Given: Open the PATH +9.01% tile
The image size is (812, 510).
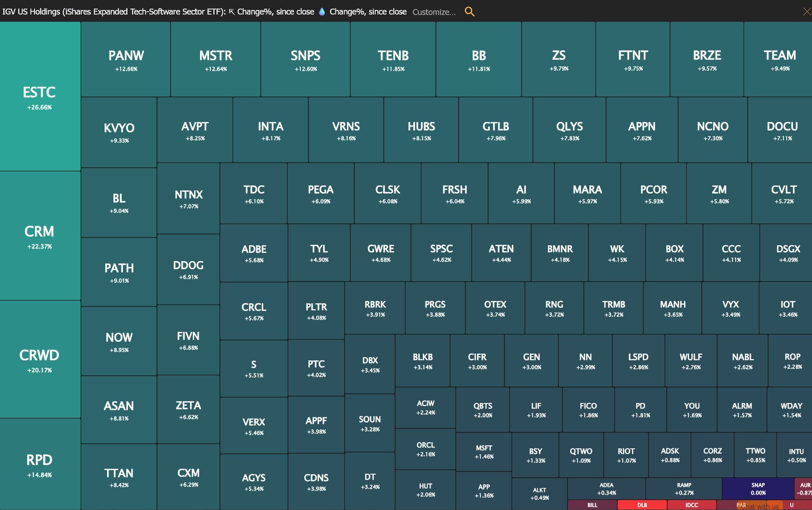Looking at the screenshot, I should [x=119, y=272].
